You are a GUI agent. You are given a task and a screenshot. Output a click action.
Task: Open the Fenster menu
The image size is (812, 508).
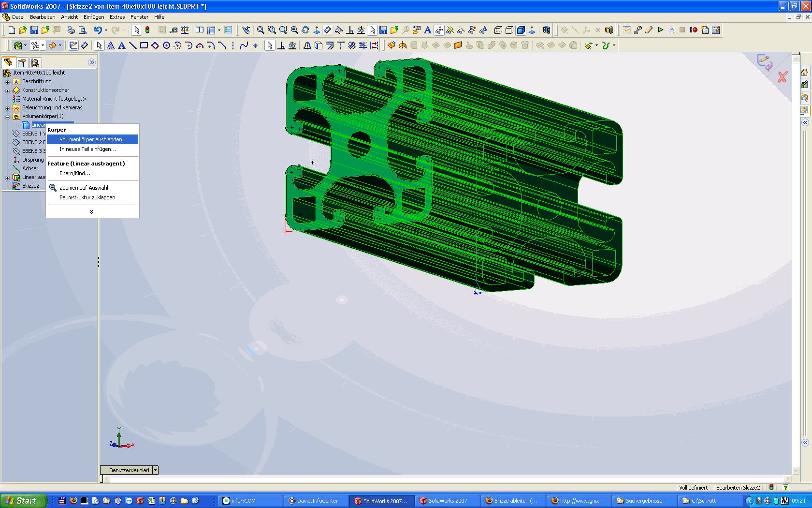tap(140, 17)
